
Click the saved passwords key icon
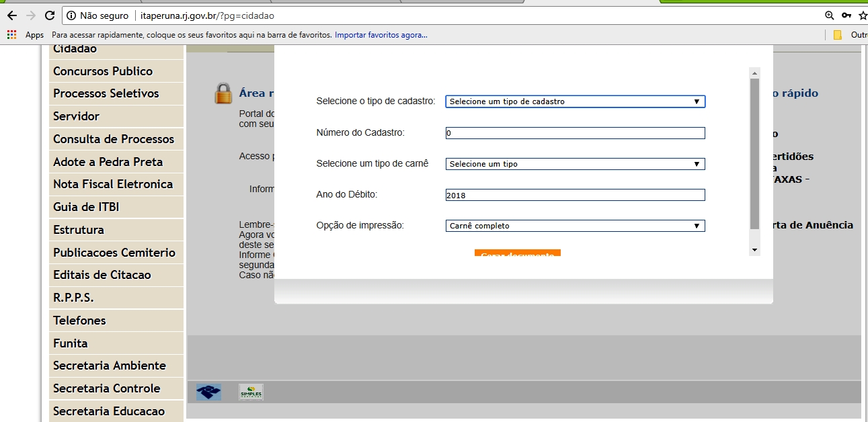click(846, 15)
